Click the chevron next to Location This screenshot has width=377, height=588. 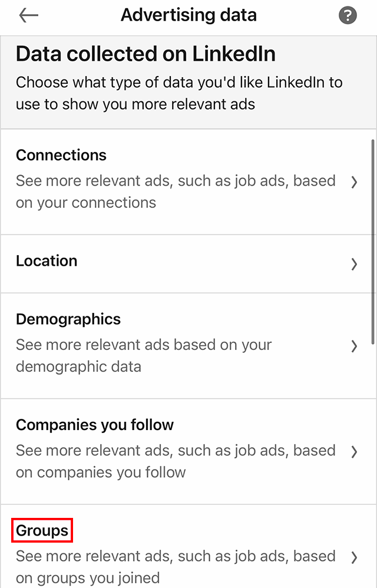(x=354, y=264)
